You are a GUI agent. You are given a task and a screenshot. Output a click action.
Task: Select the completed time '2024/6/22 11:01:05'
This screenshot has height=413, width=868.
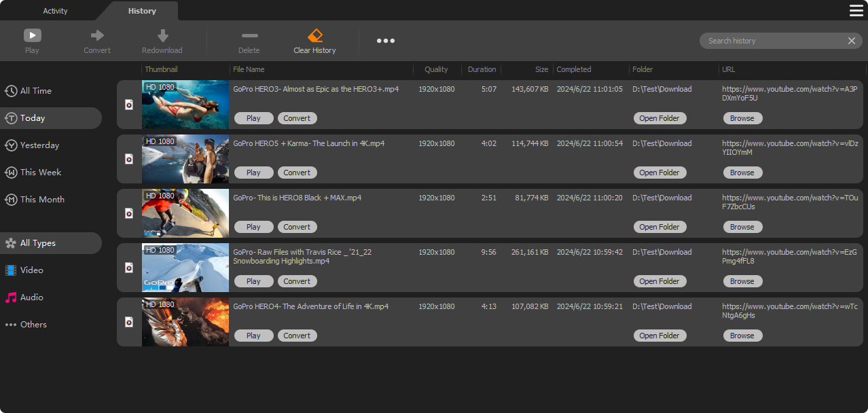tap(590, 90)
